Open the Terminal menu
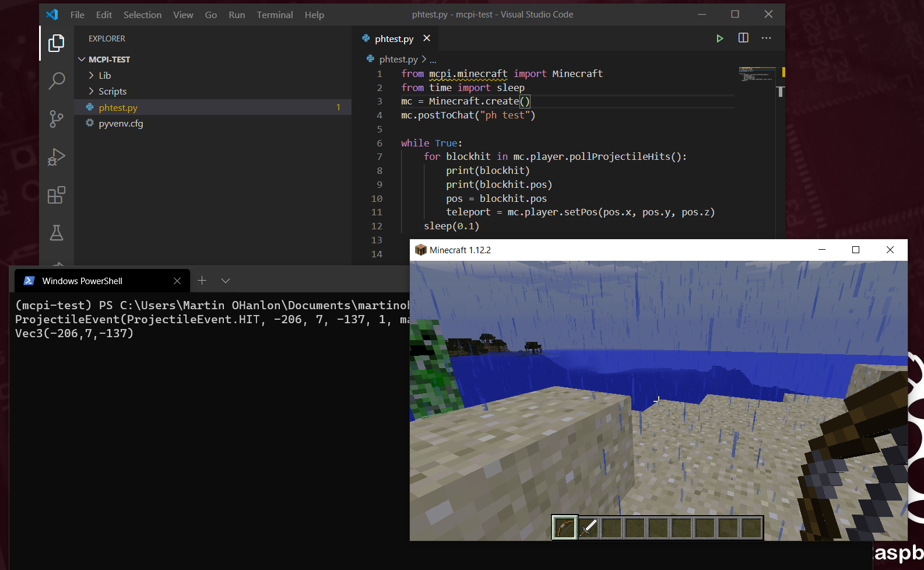 coord(275,15)
